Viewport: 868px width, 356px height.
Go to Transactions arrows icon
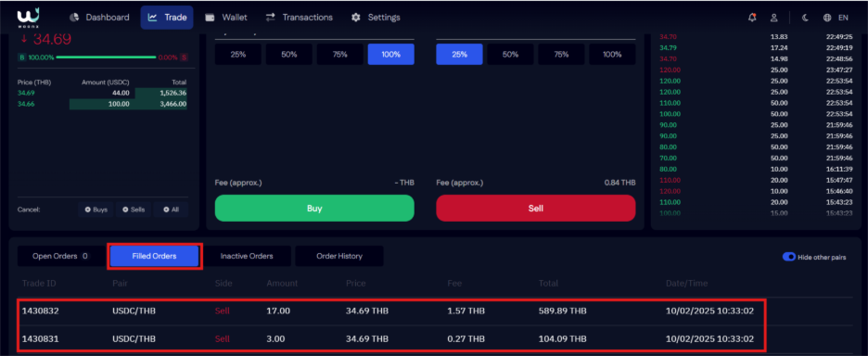270,18
